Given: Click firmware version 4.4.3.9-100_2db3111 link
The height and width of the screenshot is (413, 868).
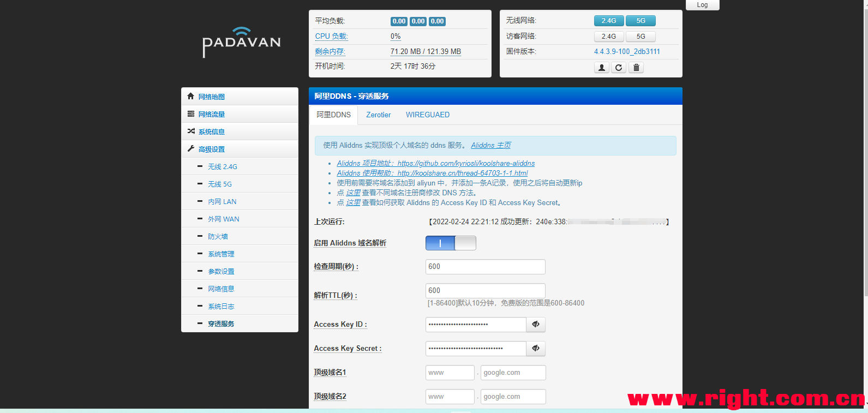Looking at the screenshot, I should click(x=627, y=52).
